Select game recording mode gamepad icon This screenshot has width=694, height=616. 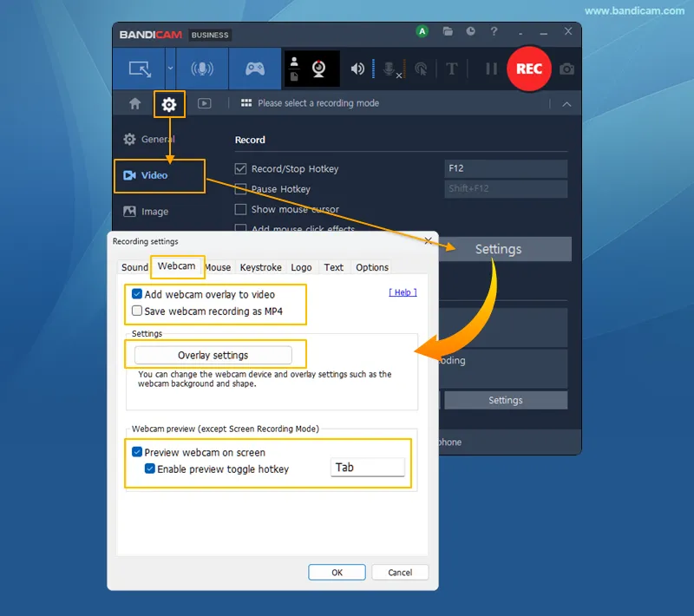pyautogui.click(x=255, y=69)
